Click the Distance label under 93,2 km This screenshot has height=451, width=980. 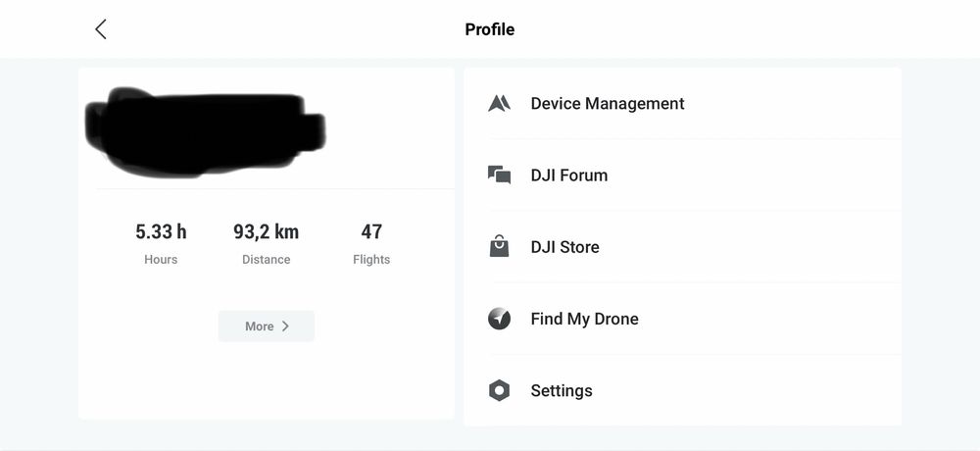(x=267, y=260)
